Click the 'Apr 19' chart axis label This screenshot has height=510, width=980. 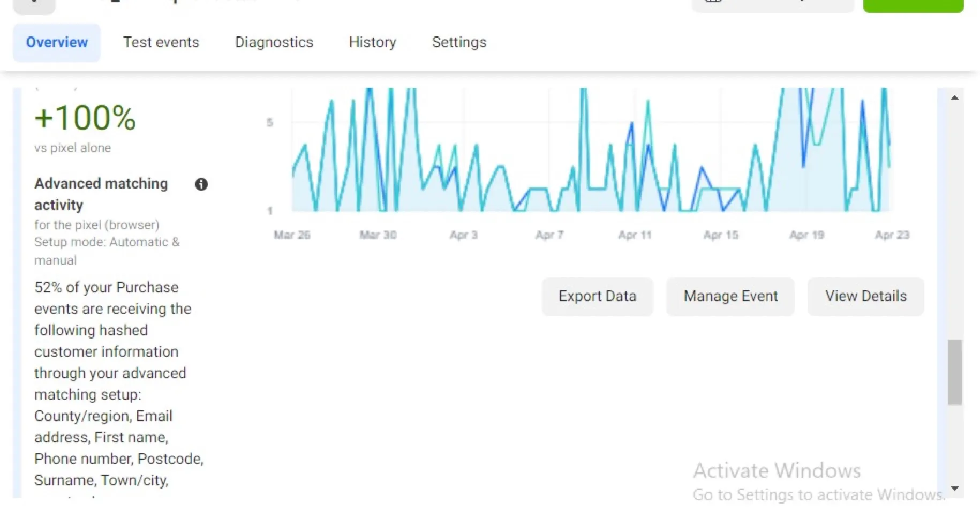[806, 235]
